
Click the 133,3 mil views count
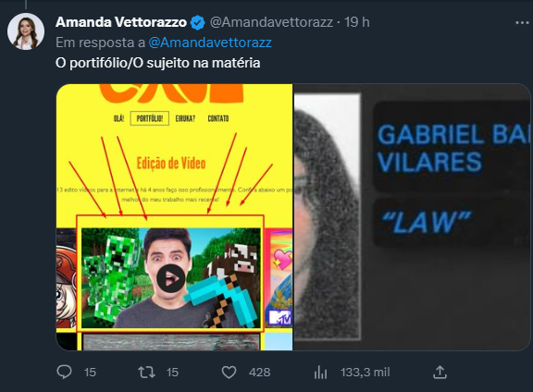point(366,373)
